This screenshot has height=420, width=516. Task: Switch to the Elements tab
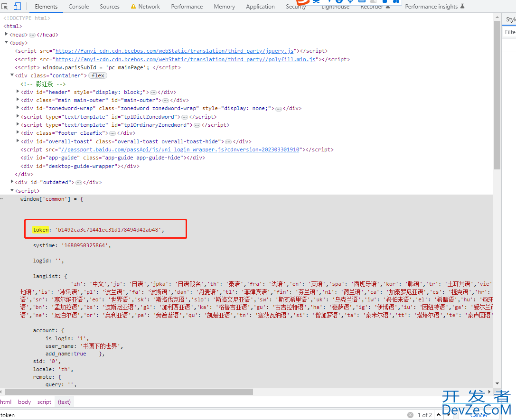(46, 7)
